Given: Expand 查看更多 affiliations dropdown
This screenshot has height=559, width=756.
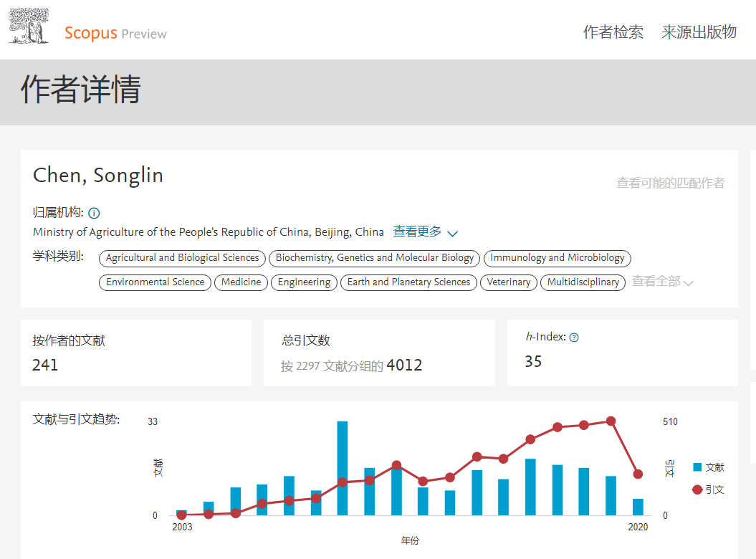Looking at the screenshot, I should point(425,232).
